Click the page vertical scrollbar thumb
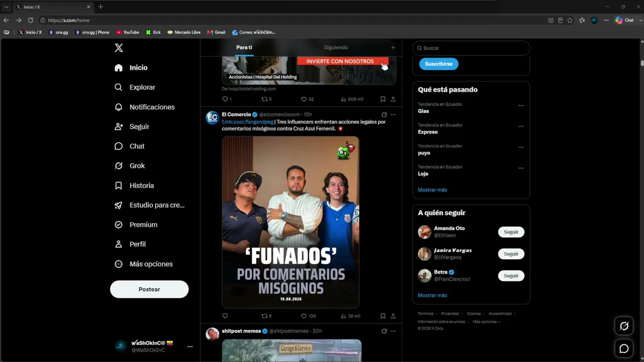This screenshot has height=362, width=644. point(642,63)
